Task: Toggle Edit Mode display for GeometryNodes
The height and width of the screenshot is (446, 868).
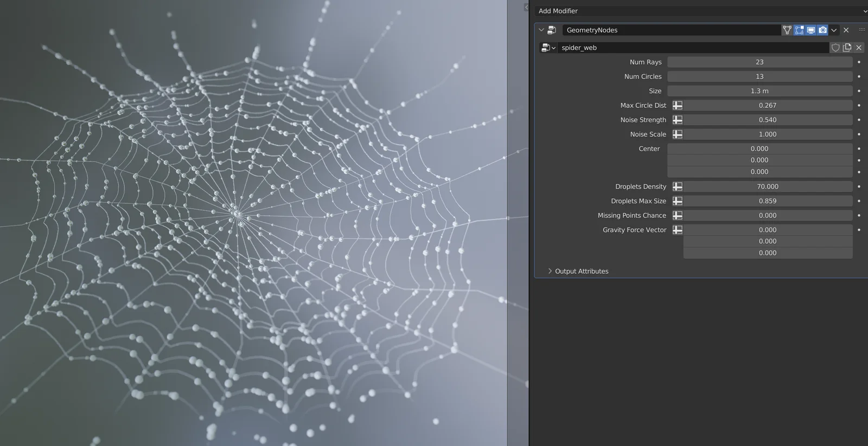Action: [x=799, y=30]
